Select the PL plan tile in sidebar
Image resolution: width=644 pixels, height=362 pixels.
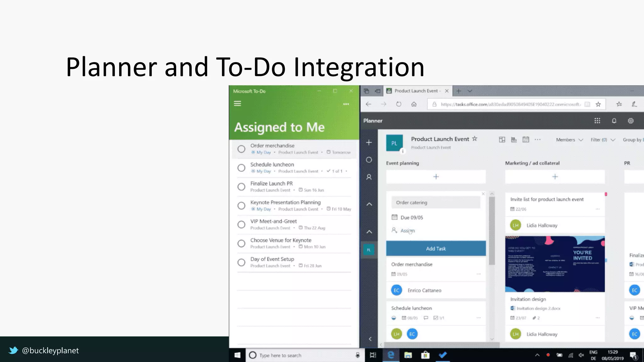(x=369, y=250)
